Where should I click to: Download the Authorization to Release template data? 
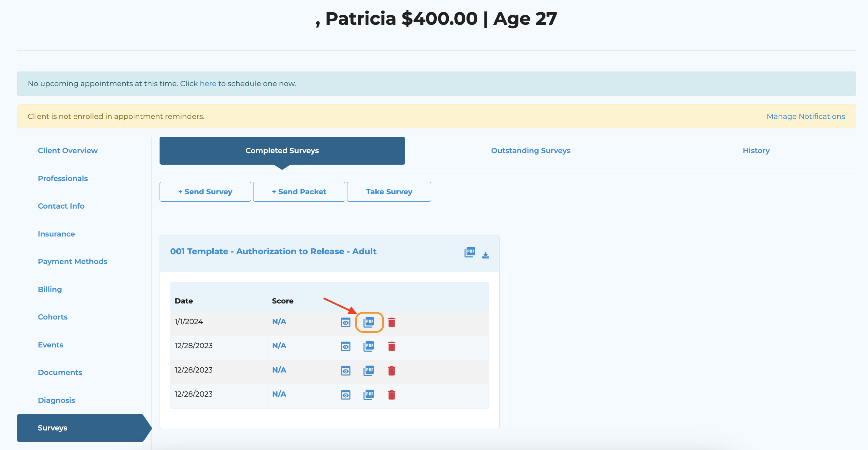click(485, 255)
